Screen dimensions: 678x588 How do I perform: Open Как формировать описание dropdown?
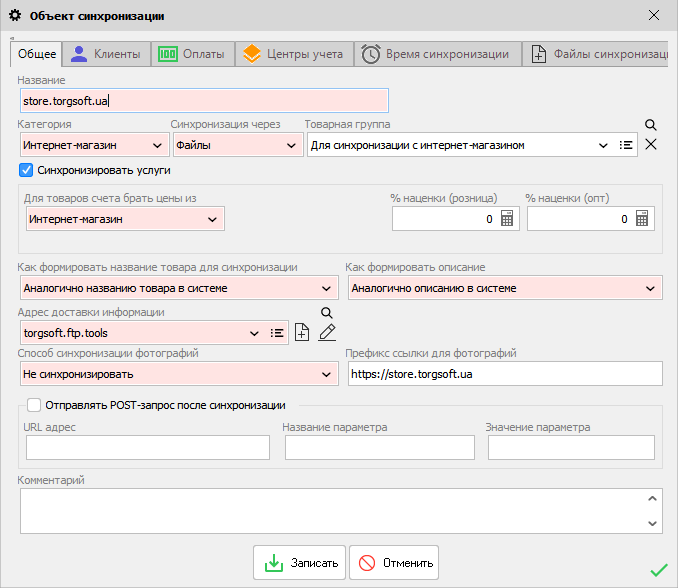coord(651,289)
